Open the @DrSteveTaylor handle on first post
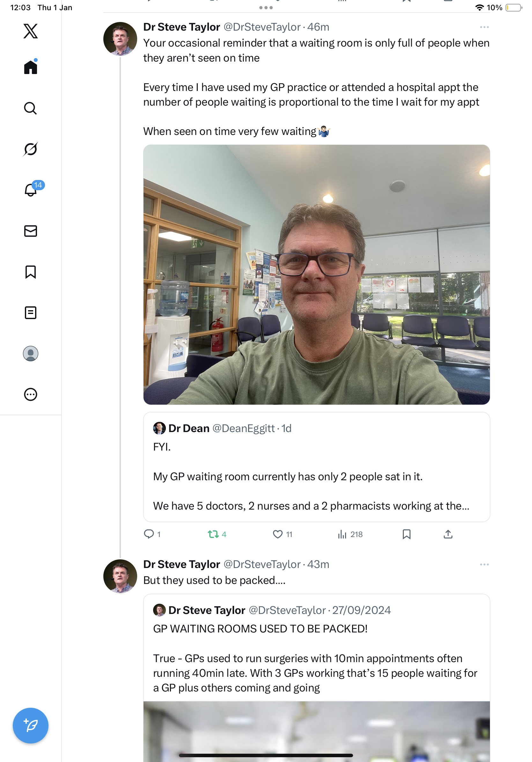 [262, 27]
